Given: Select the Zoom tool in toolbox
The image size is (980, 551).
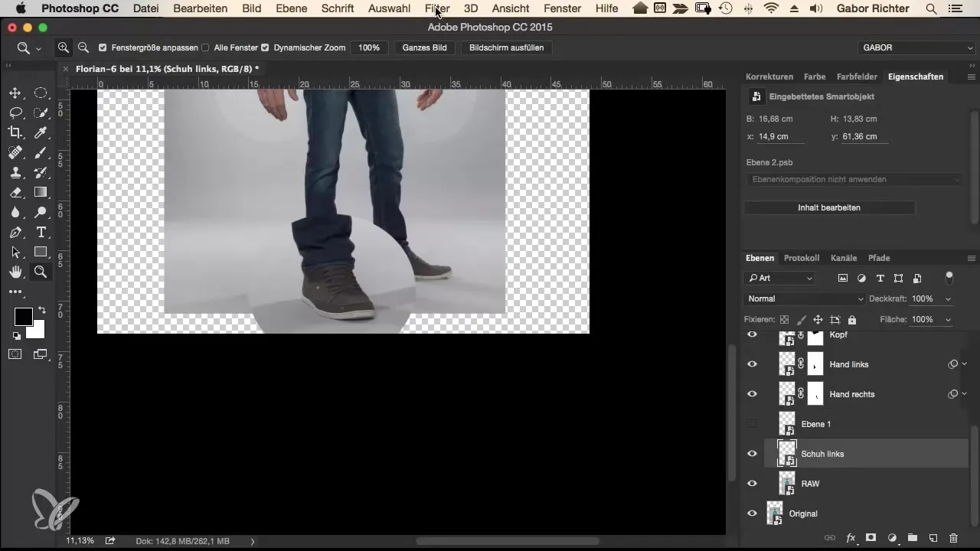Looking at the screenshot, I should (41, 272).
